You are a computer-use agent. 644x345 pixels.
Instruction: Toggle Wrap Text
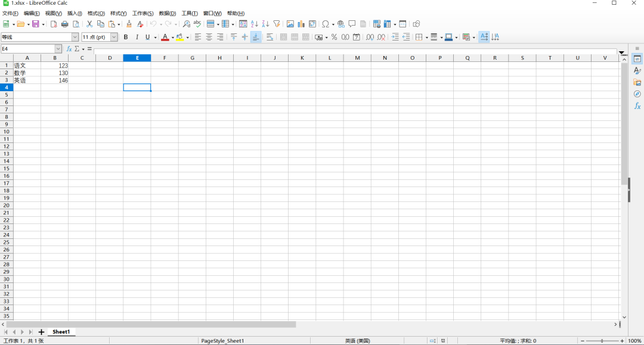coord(270,38)
